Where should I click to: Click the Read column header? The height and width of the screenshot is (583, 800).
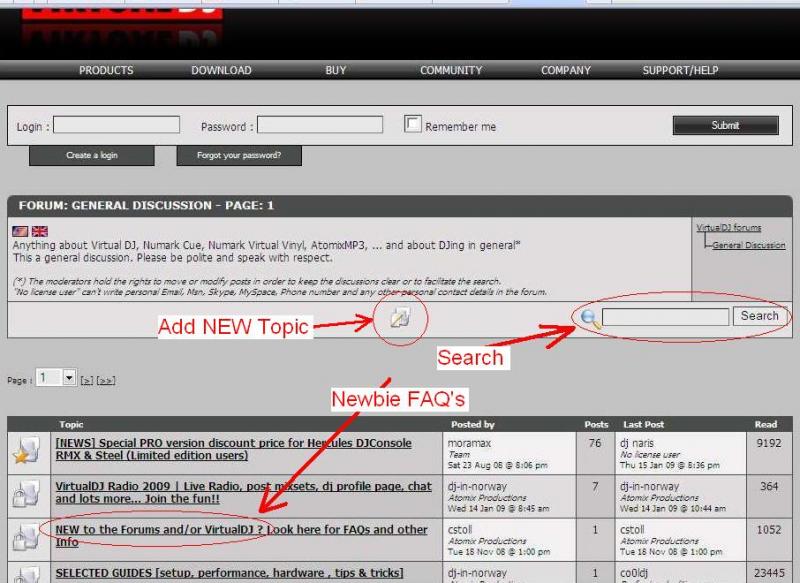(x=766, y=424)
